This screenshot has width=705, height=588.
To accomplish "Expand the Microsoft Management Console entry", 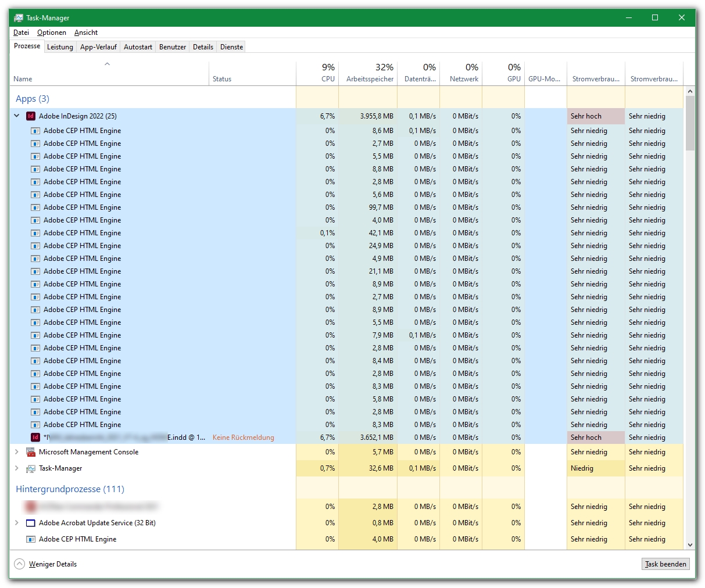I will [16, 451].
